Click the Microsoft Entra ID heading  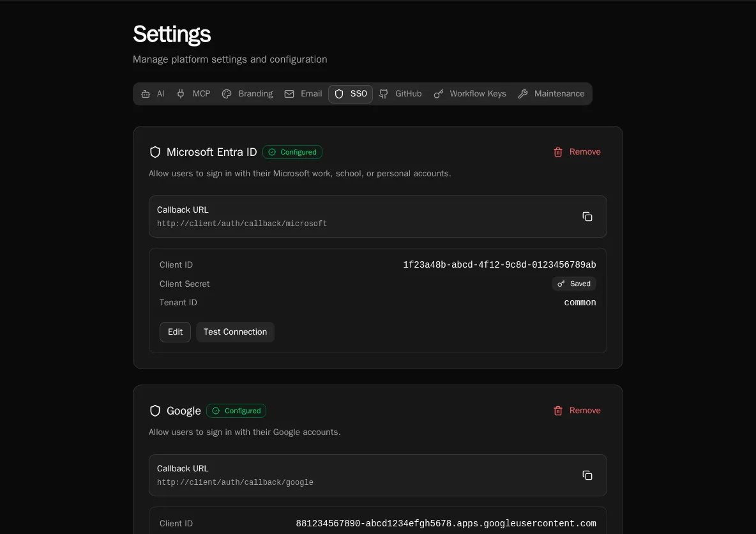point(211,152)
